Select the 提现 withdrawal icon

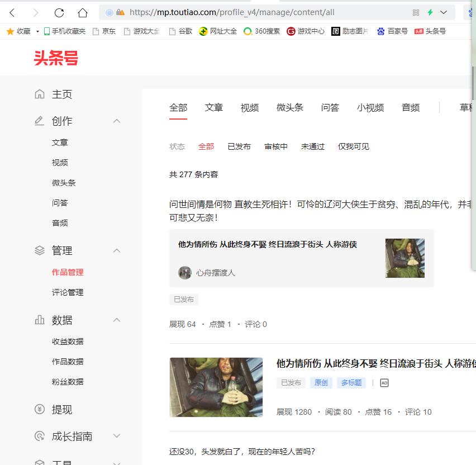pyautogui.click(x=39, y=410)
